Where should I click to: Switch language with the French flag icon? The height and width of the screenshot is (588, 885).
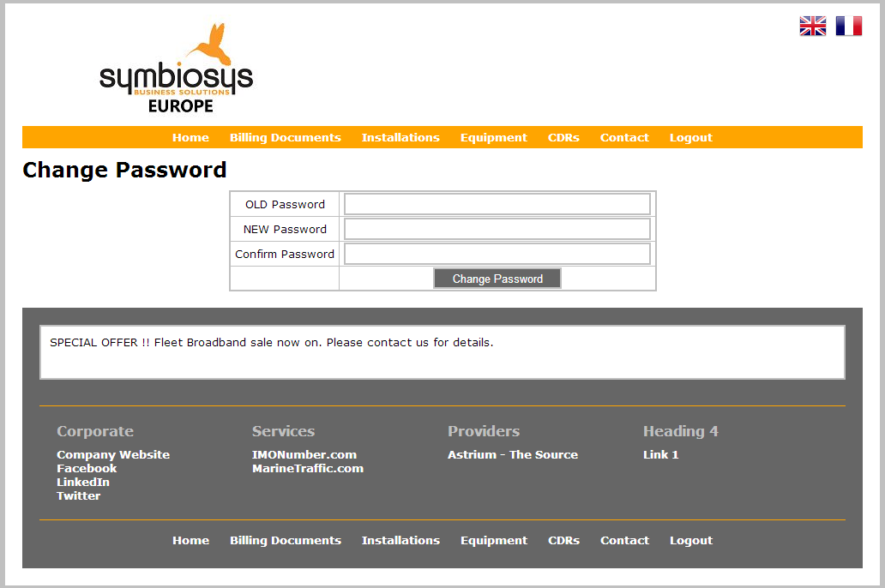point(848,27)
